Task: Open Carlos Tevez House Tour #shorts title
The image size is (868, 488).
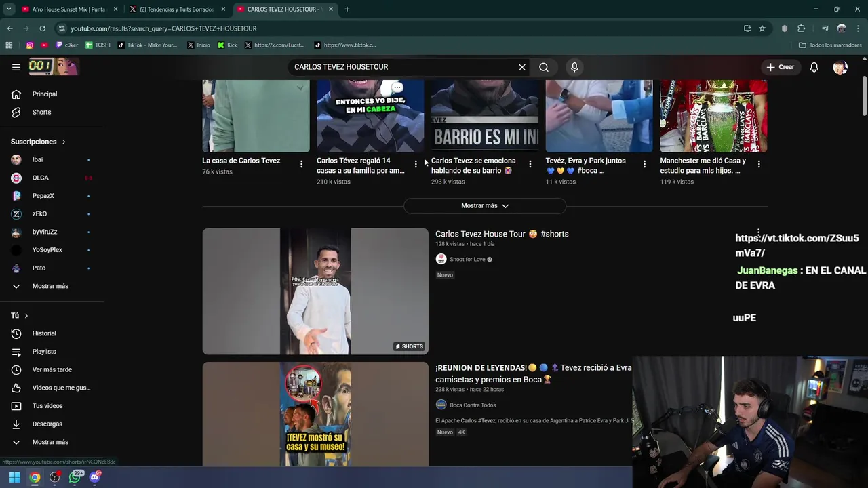Action: (x=502, y=234)
